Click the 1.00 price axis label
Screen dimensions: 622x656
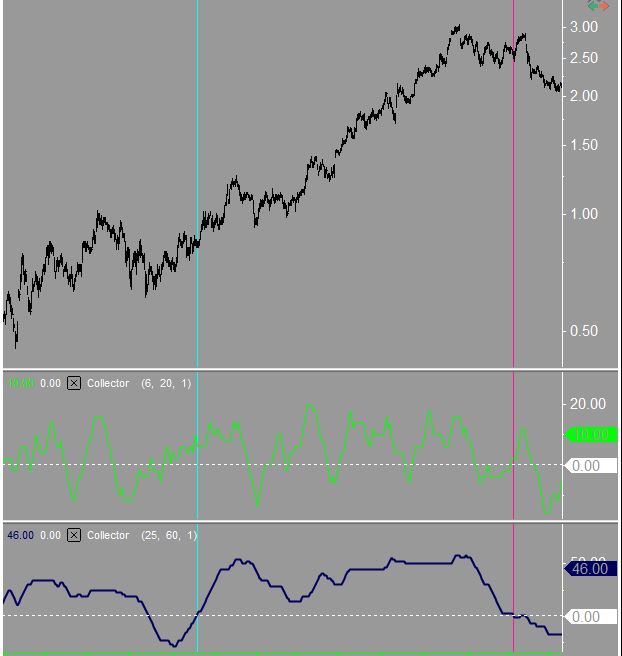tap(584, 214)
